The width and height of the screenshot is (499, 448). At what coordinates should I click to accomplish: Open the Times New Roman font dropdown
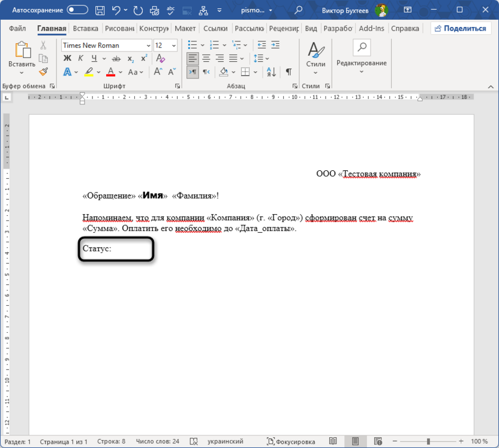tap(148, 46)
